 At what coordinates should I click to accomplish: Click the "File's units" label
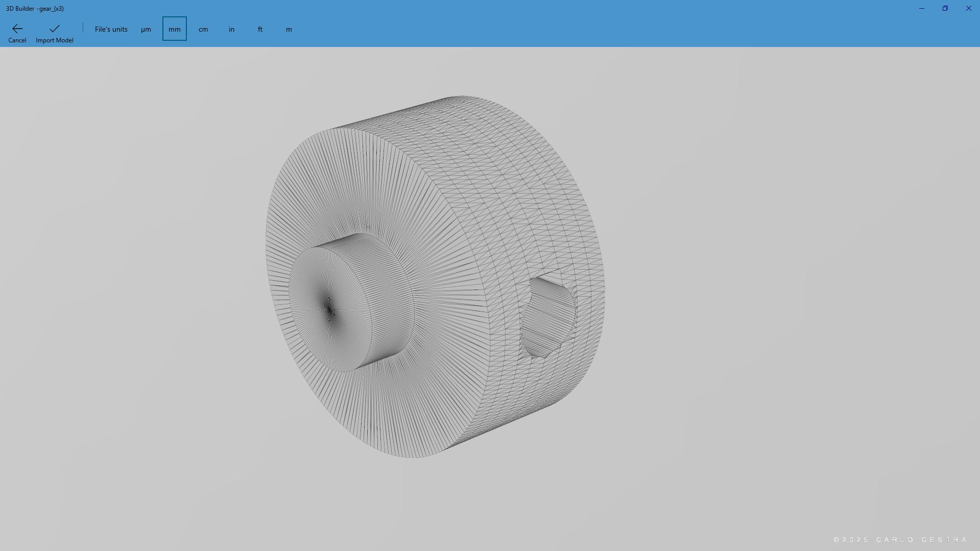[x=111, y=29]
